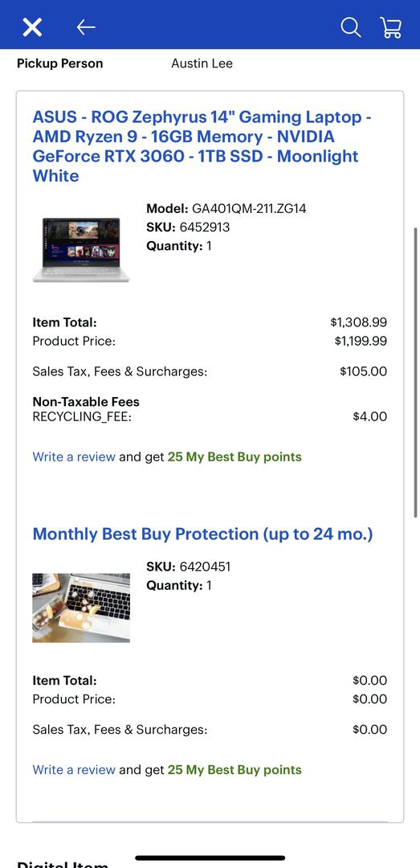The height and width of the screenshot is (868, 420).
Task: Tap the Protection plan's 25 My Best Buy points
Action: coord(234,769)
